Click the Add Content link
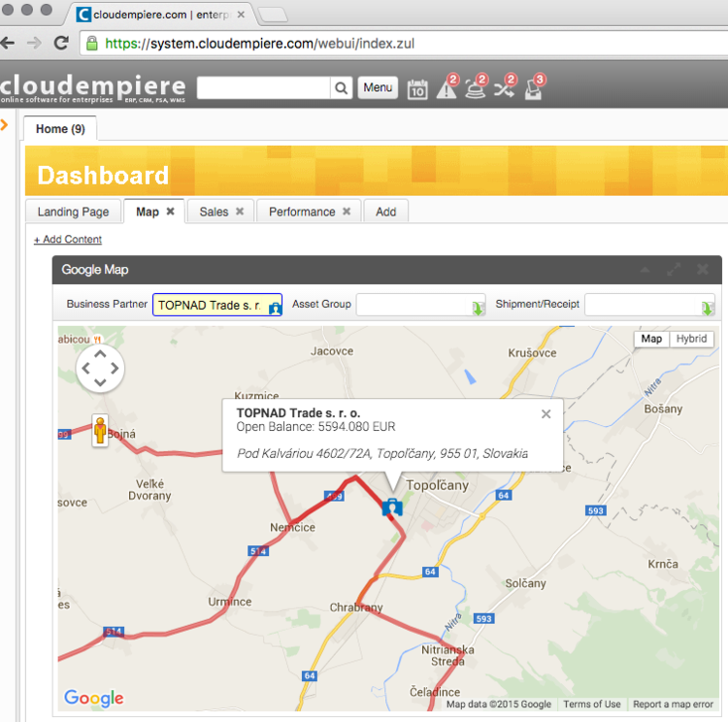Image resolution: width=728 pixels, height=722 pixels. [x=68, y=240]
